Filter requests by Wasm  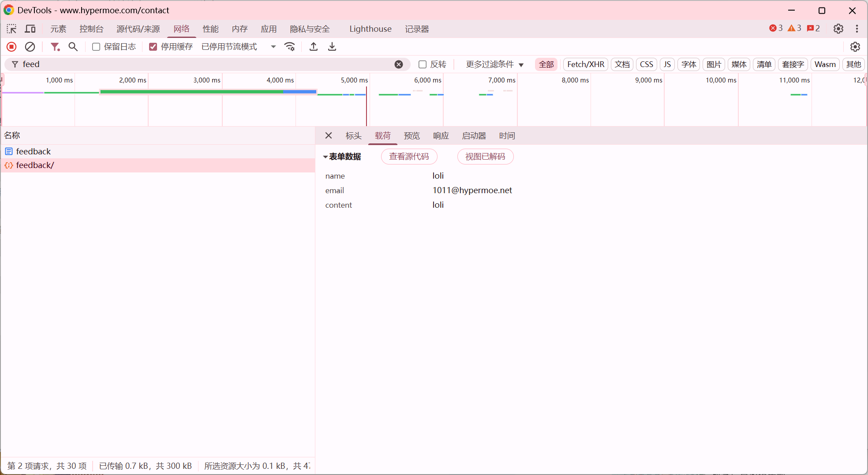pos(825,64)
